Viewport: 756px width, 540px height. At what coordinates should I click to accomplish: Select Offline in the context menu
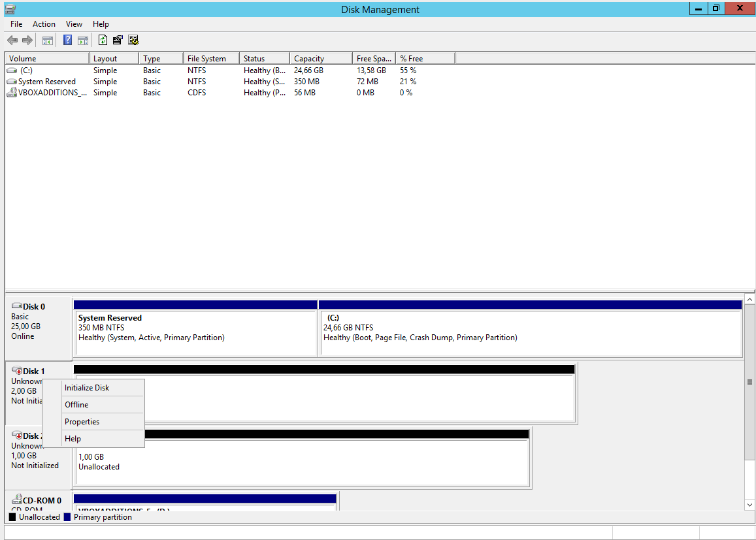76,405
